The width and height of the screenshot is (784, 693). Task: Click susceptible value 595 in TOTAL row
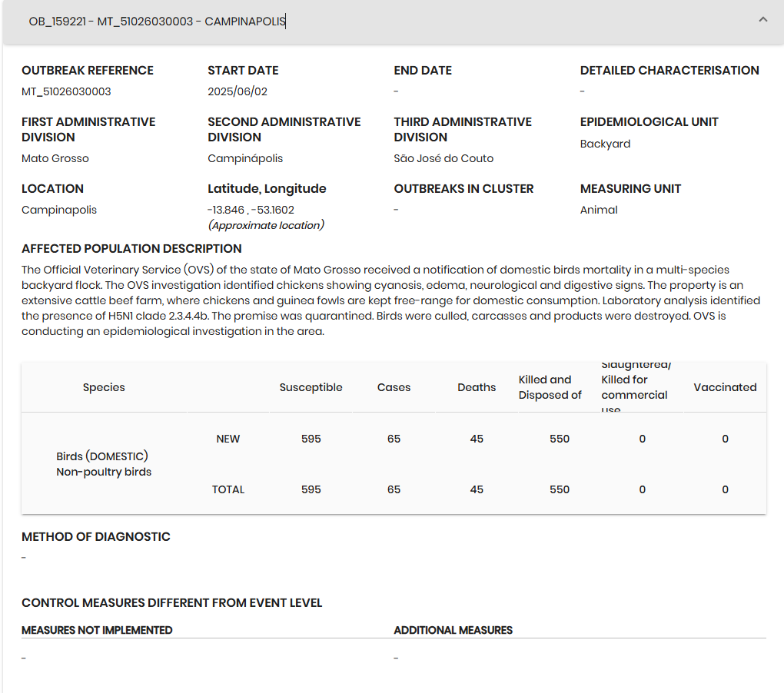pos(311,489)
